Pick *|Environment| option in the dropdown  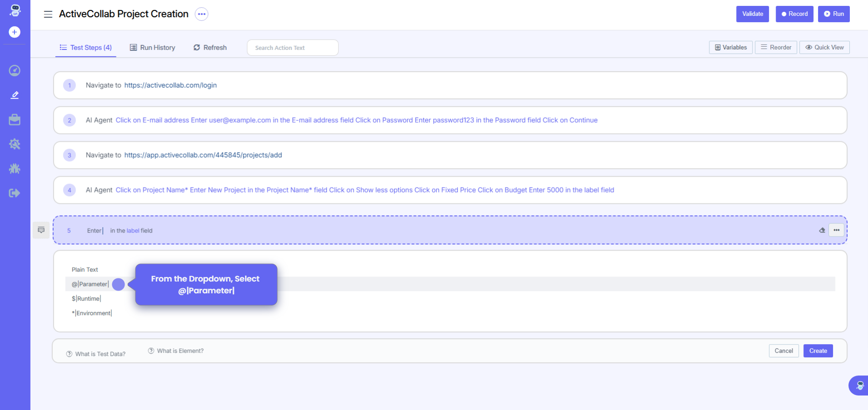point(92,313)
